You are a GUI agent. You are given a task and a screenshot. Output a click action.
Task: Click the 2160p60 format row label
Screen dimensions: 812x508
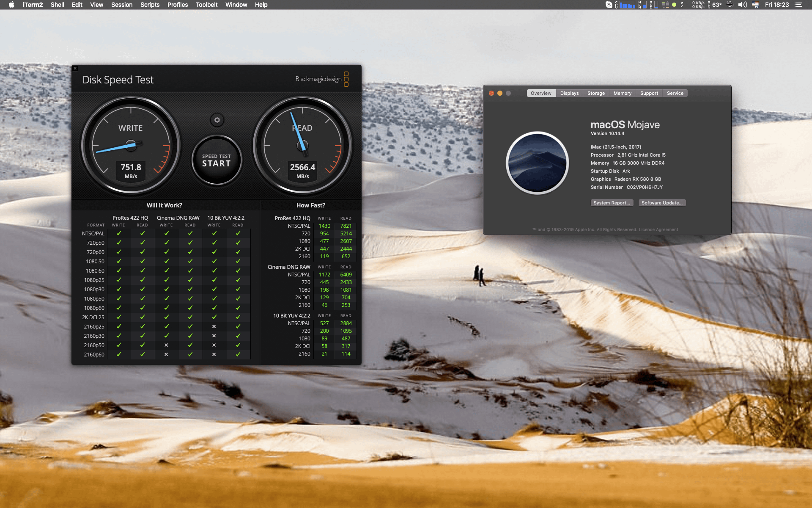[94, 355]
